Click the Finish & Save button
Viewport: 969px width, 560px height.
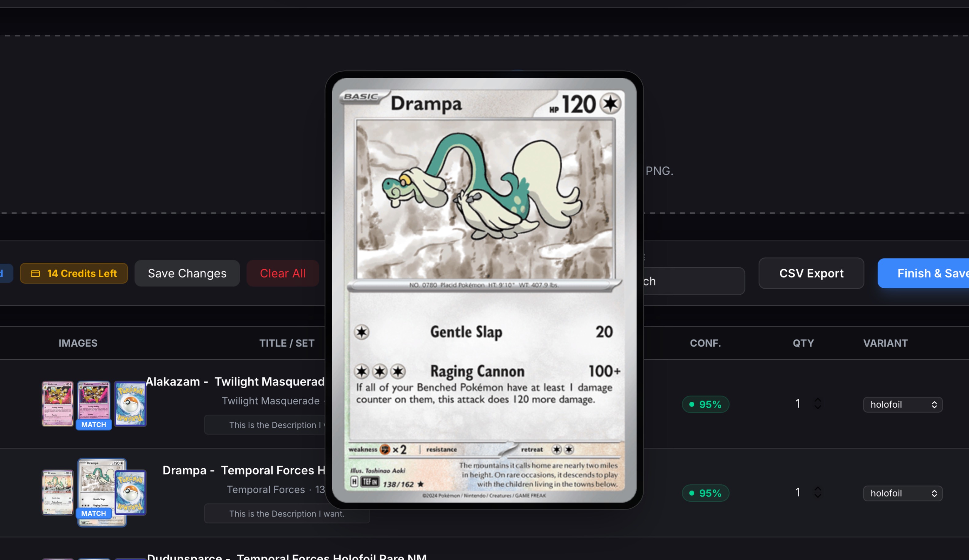point(923,273)
